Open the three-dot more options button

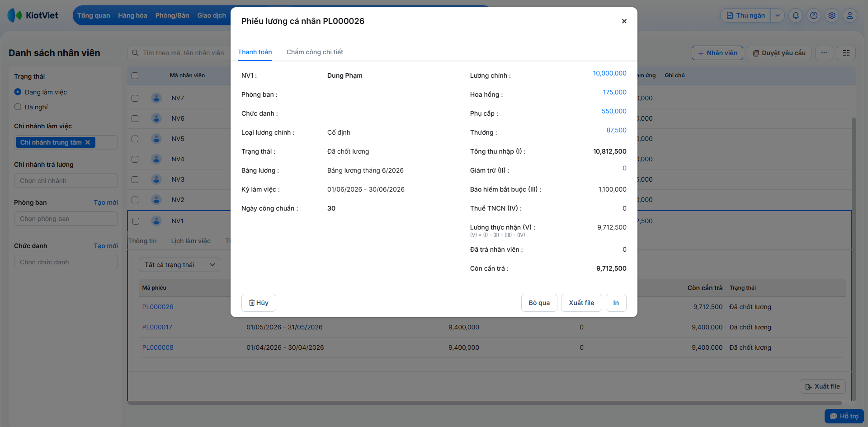824,53
